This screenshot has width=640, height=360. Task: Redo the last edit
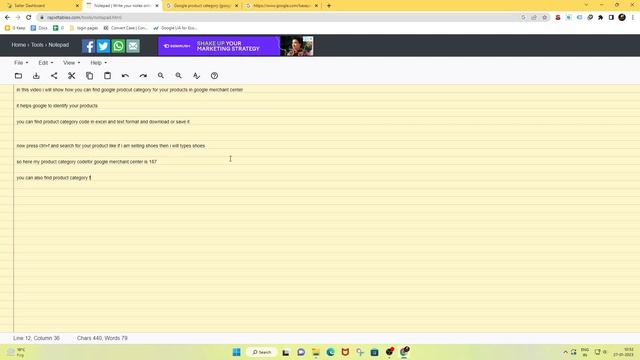pyautogui.click(x=143, y=76)
